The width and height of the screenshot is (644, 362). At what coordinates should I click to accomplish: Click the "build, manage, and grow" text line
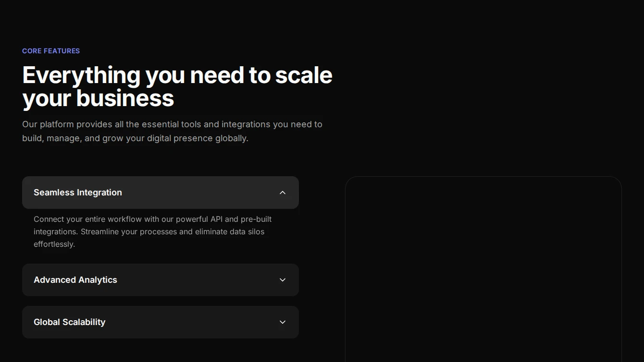click(x=135, y=138)
